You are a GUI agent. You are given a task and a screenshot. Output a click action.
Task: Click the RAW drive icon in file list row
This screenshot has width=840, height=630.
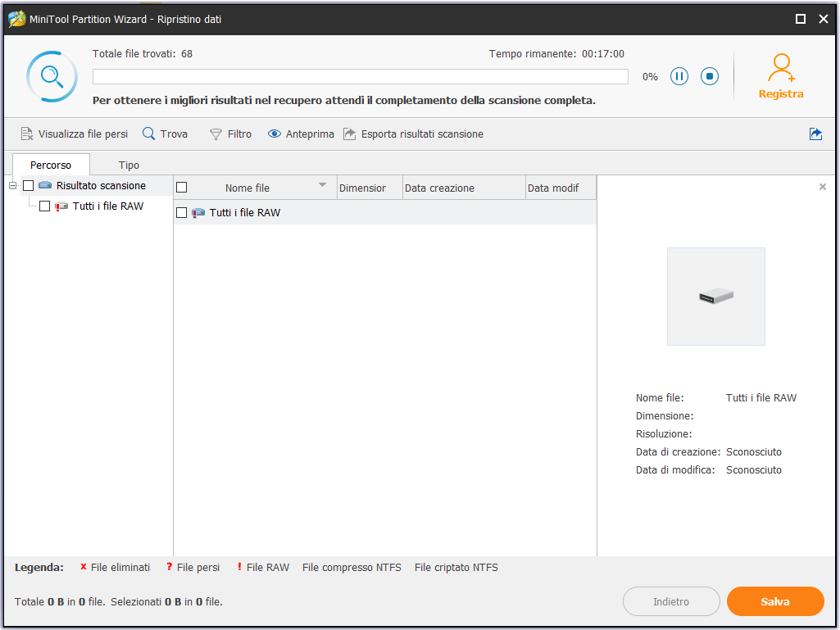click(x=198, y=213)
